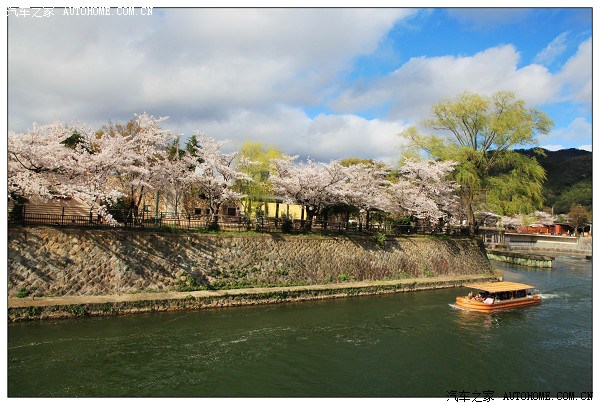Click the walkway at base of stone wall
This screenshot has height=405, width=600.
click(x=250, y=292)
